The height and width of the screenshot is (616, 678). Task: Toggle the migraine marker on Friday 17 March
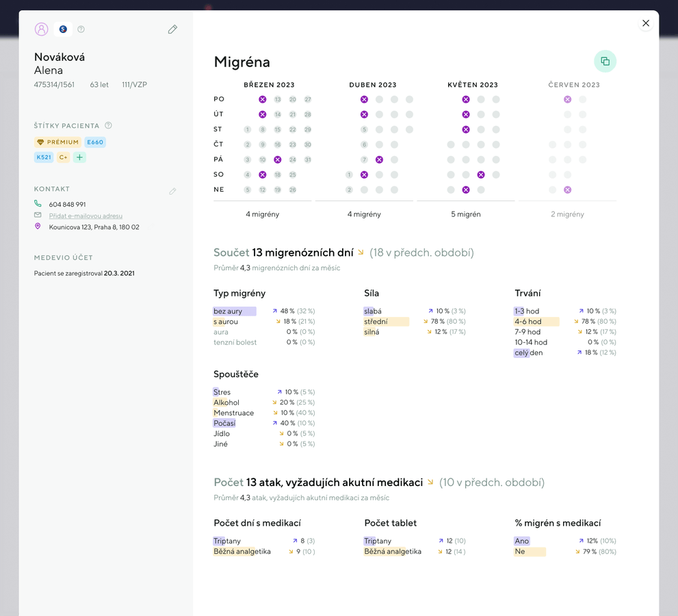click(277, 159)
